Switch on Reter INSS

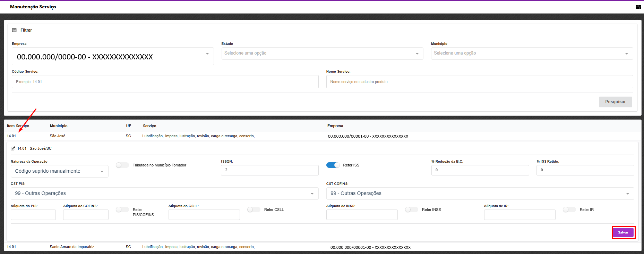[411, 210]
